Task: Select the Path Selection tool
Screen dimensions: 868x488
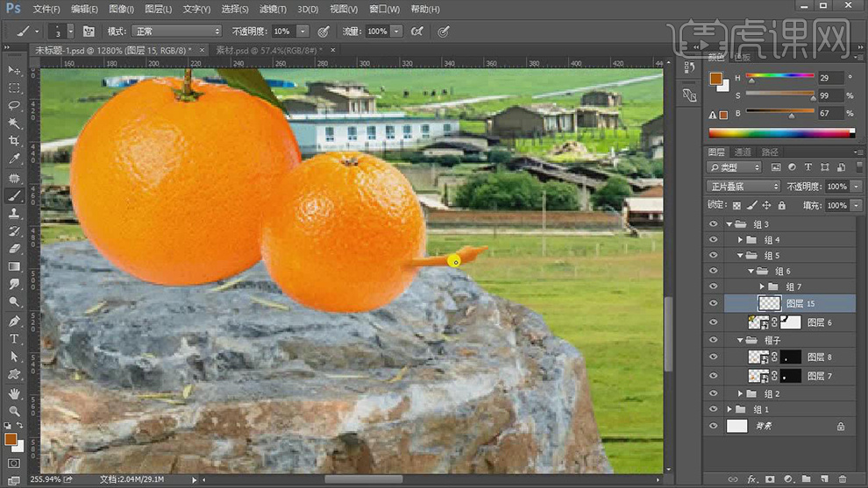Action: pyautogui.click(x=14, y=357)
